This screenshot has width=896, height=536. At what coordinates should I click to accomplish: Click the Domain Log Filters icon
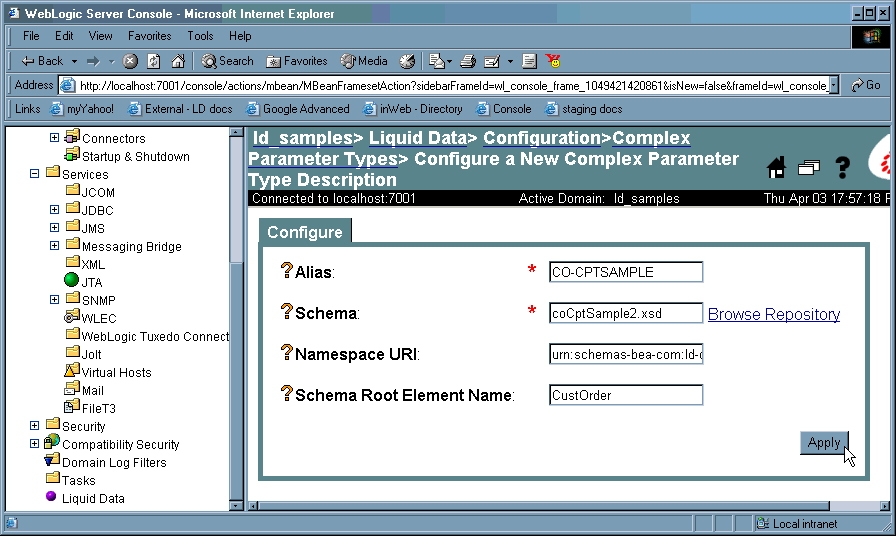click(52, 459)
